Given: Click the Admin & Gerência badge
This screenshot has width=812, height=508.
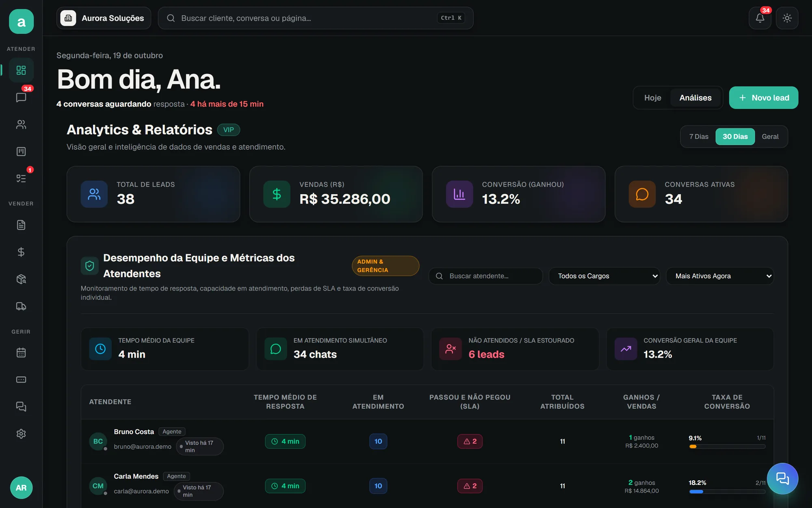Looking at the screenshot, I should [x=385, y=266].
